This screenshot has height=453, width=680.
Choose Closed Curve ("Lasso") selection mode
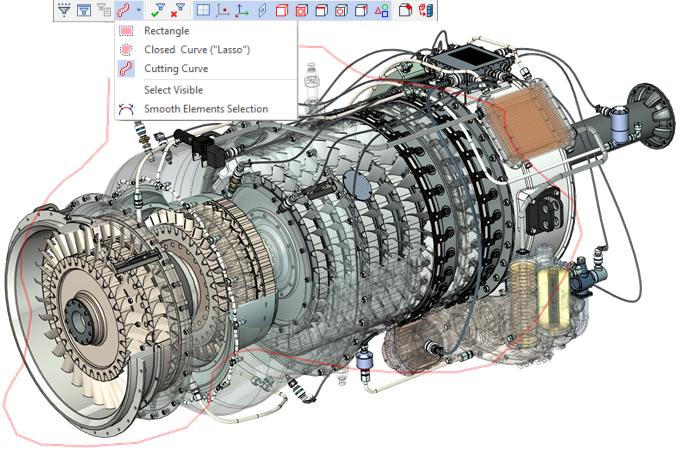[x=206, y=49]
